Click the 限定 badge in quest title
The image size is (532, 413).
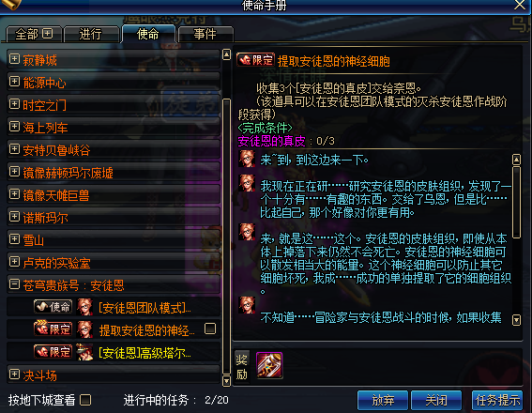pyautogui.click(x=255, y=60)
